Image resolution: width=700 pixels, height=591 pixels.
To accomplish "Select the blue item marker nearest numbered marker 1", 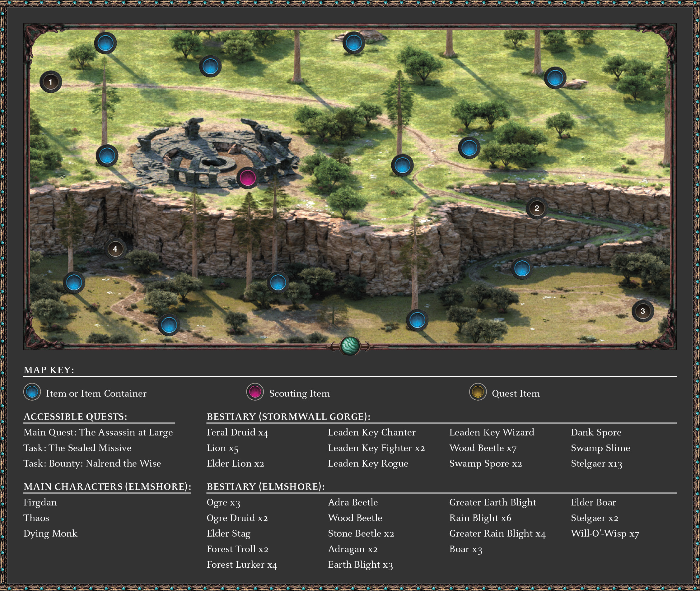I will 105,43.
